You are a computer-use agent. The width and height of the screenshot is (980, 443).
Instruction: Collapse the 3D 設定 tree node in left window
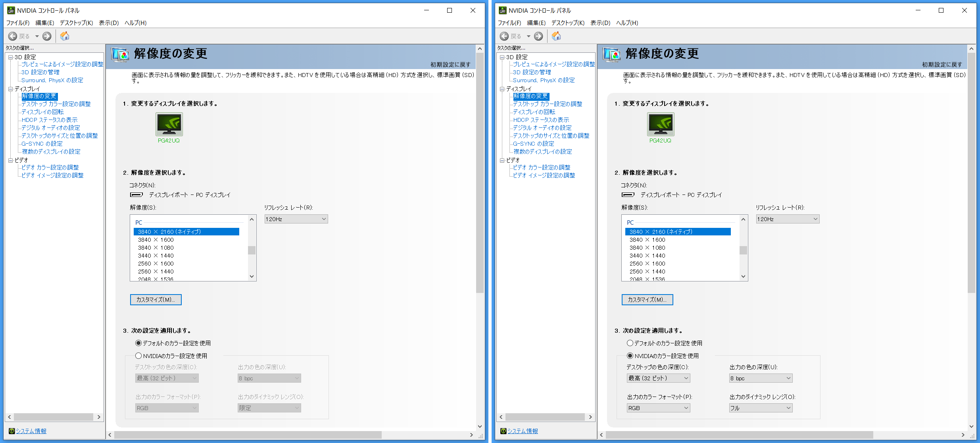click(11, 57)
